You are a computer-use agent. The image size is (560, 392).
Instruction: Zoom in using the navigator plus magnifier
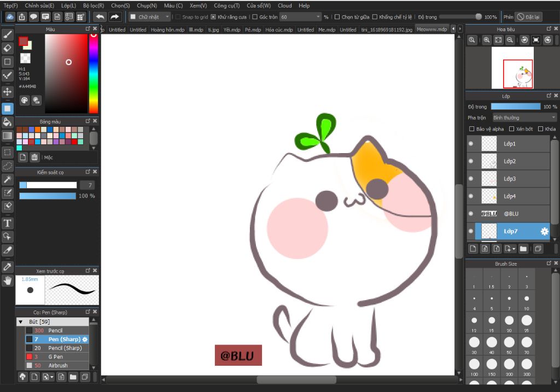[486, 40]
